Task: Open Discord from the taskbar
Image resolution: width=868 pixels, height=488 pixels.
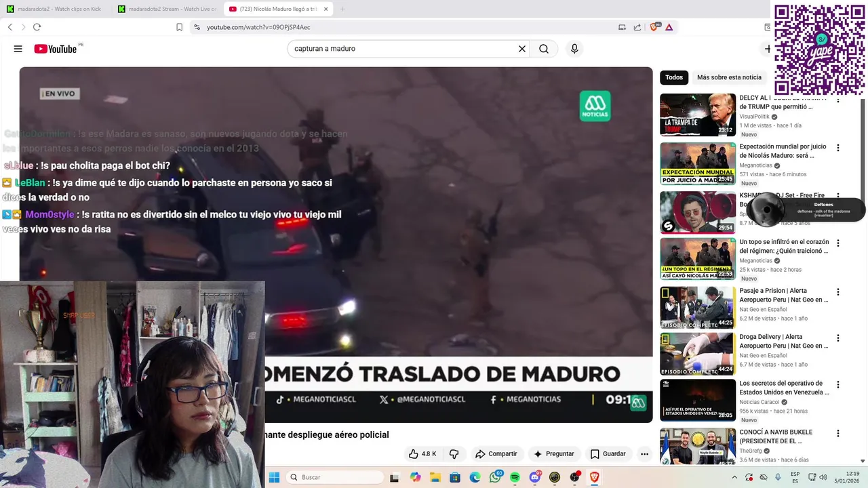Action: click(x=535, y=477)
